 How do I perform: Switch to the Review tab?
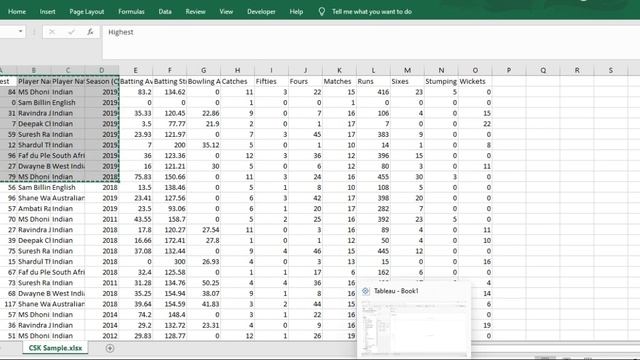[195, 12]
